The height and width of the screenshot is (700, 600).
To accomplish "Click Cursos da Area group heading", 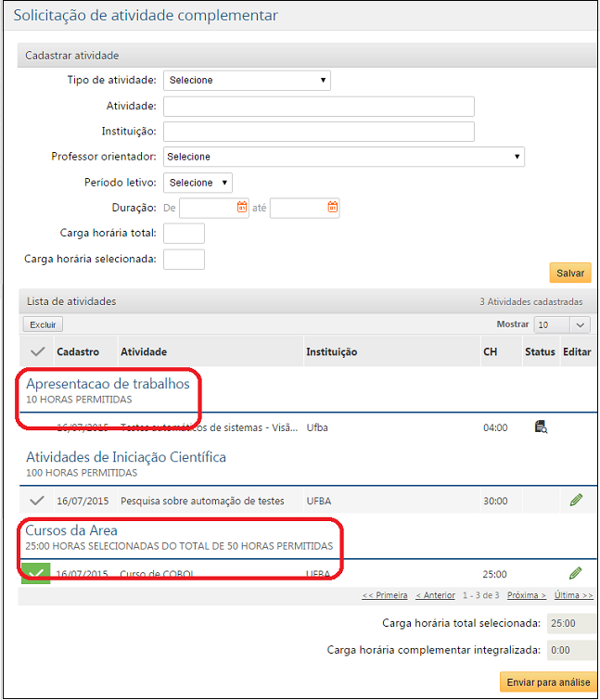I will 71,530.
